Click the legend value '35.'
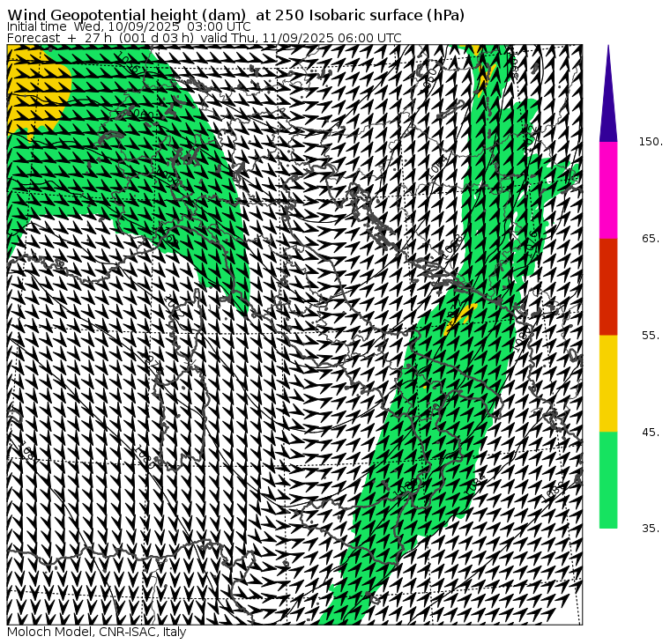This screenshot has height=644, width=670. (x=651, y=529)
